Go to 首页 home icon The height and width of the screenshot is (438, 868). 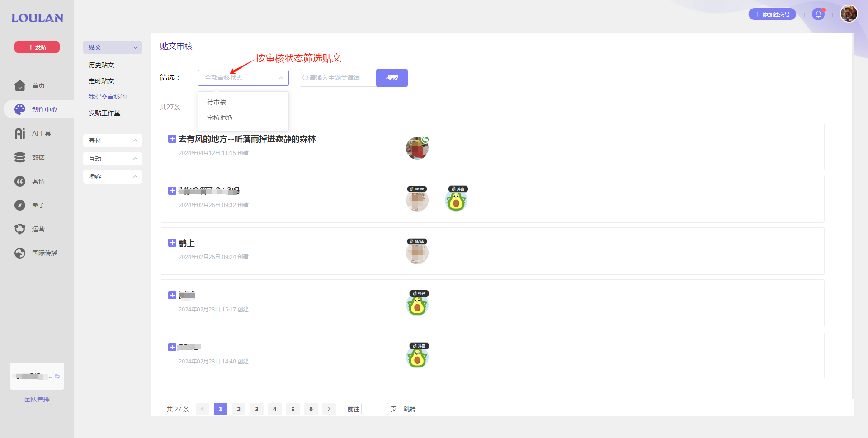click(x=20, y=85)
